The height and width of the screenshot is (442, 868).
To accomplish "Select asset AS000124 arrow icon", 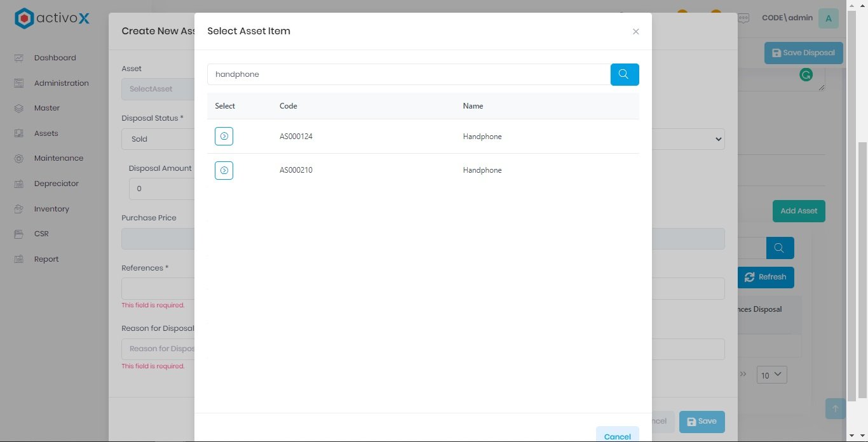I will (x=224, y=137).
